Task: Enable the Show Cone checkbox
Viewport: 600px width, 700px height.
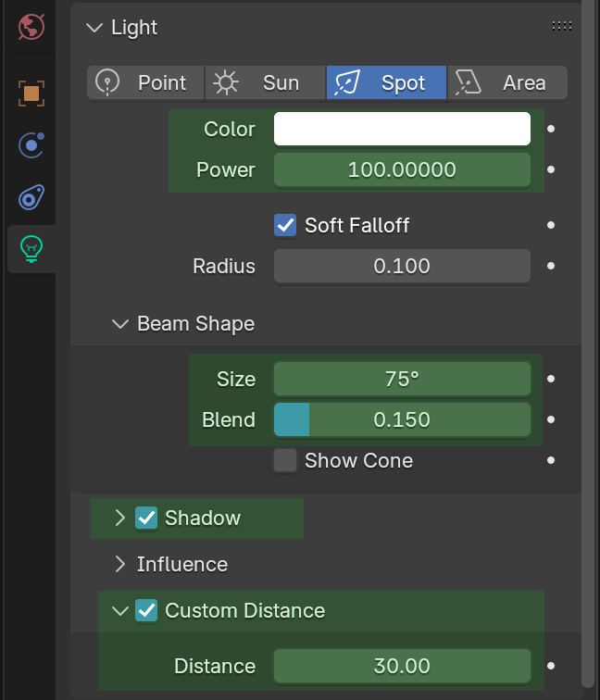Action: 285,460
